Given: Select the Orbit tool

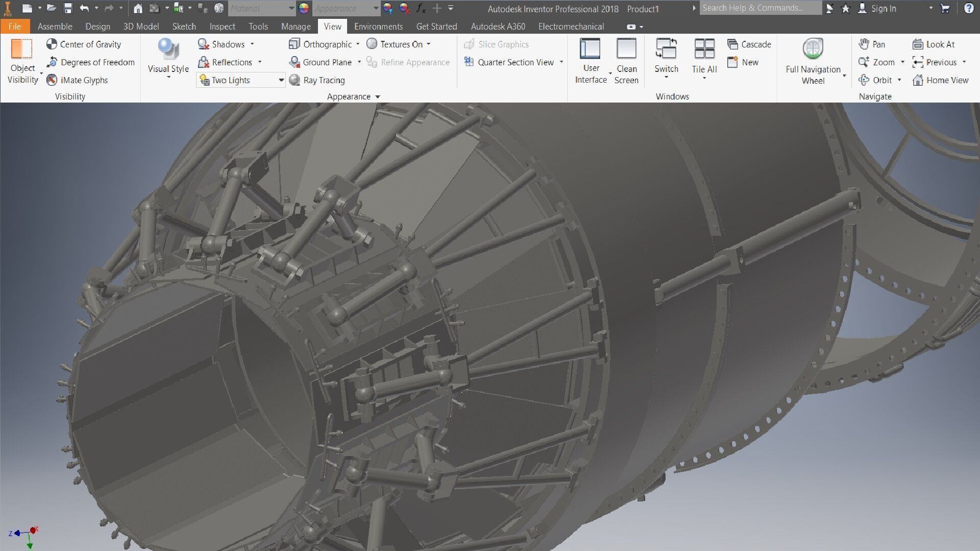Looking at the screenshot, I should [875, 80].
